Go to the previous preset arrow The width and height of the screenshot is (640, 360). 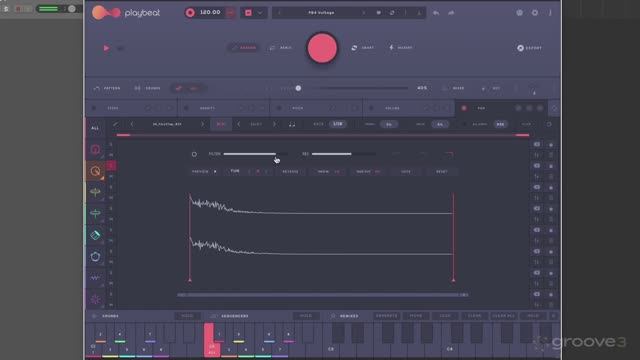[x=280, y=13]
